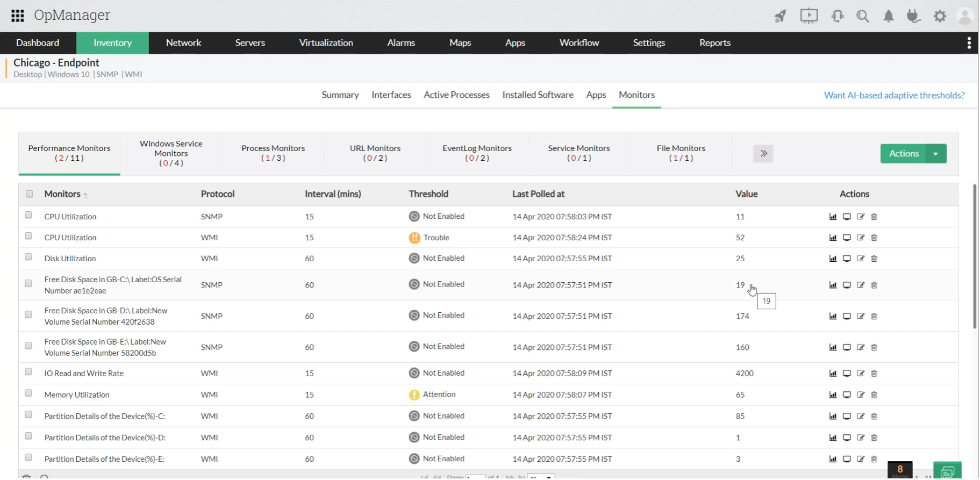Open the Actions dropdown arrow

coord(936,154)
